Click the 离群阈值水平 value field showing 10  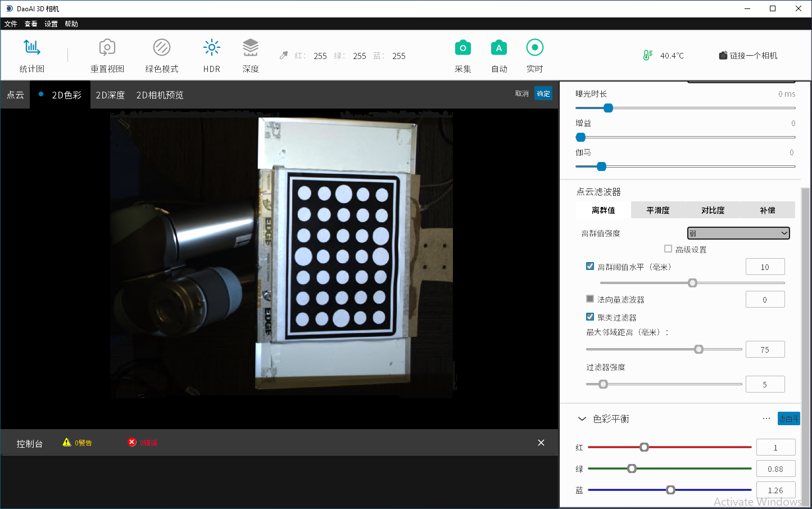(x=765, y=267)
